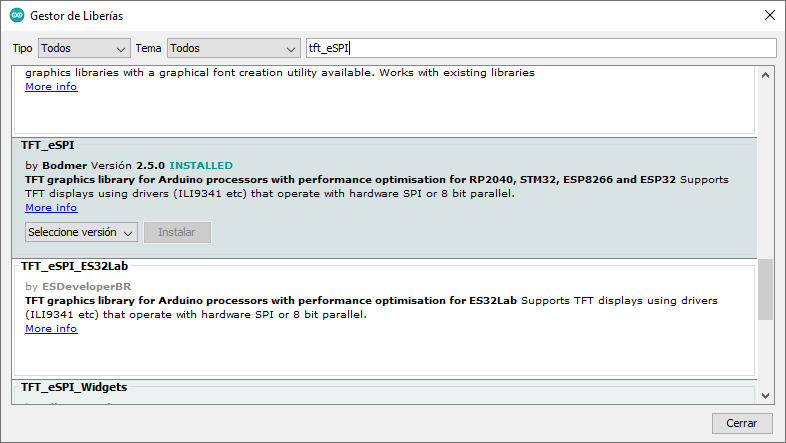This screenshot has height=443, width=786.
Task: Click the INSTALLED status label
Action: coord(201,166)
